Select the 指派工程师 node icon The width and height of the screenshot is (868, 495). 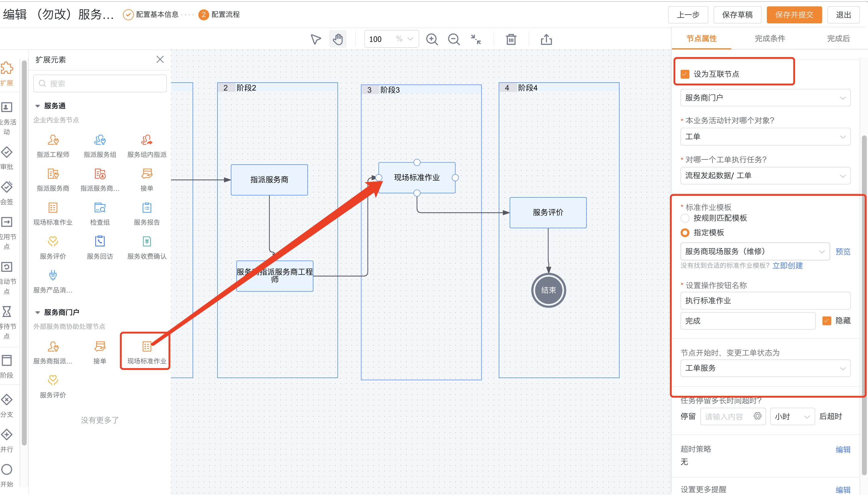click(x=53, y=140)
